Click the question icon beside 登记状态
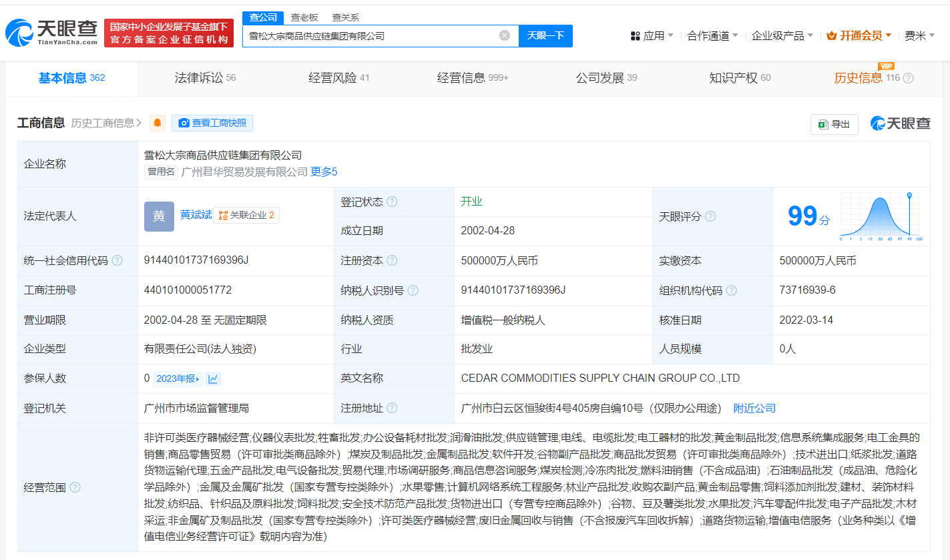Image resolution: width=950 pixels, height=560 pixels. pos(392,202)
